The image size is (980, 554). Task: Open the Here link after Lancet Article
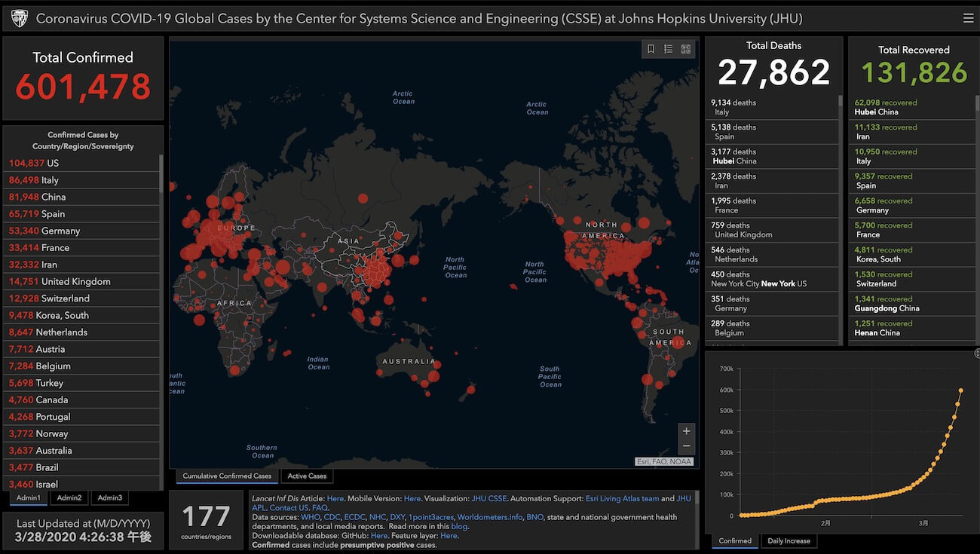point(335,498)
